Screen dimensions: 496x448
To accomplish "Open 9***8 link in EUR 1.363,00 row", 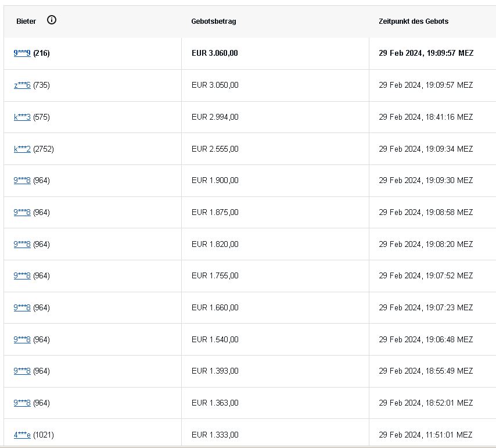I will tap(22, 403).
